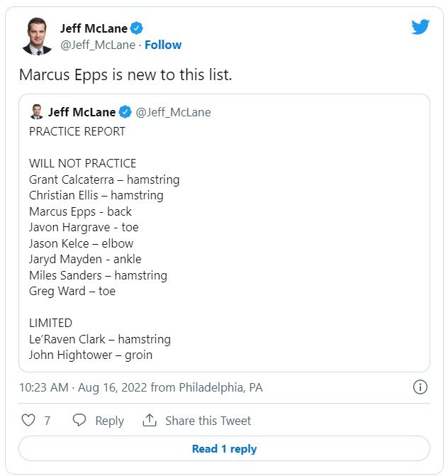
Task: Click the small avatar in the quoted tweet
Action: (x=36, y=112)
